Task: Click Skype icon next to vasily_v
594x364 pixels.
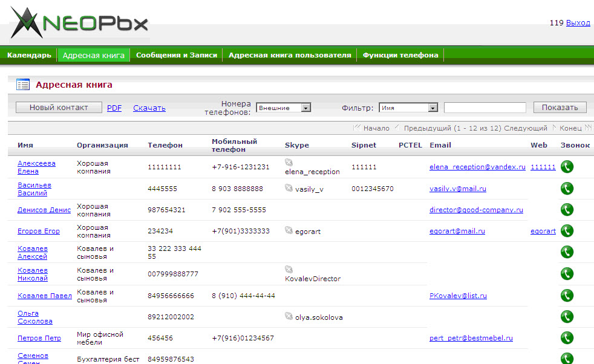Action: point(289,188)
